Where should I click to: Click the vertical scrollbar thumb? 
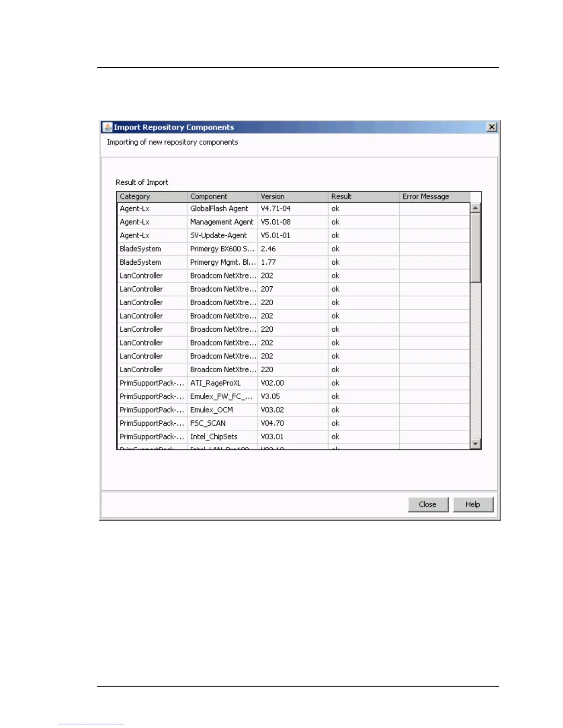[476, 248]
